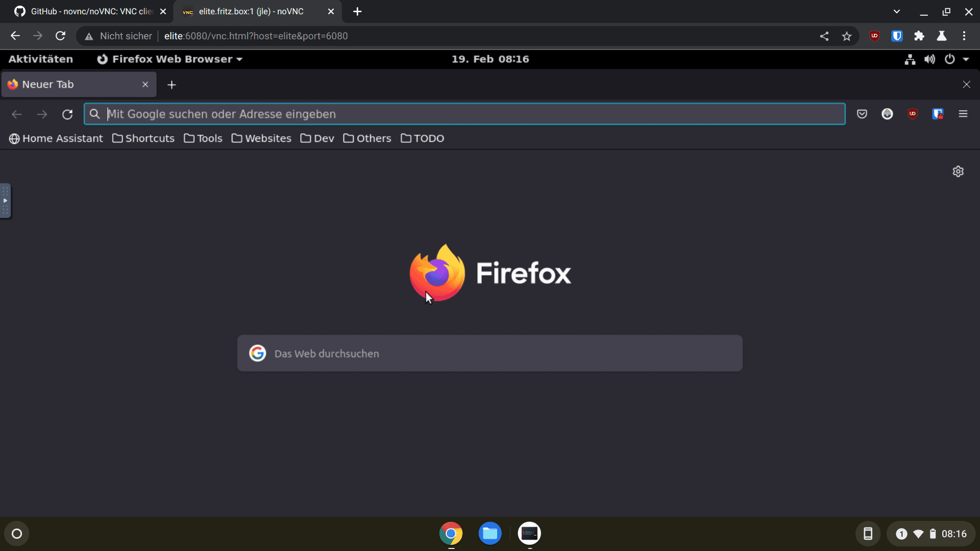Reload the page in Chrome
The height and width of the screenshot is (551, 980).
60,36
